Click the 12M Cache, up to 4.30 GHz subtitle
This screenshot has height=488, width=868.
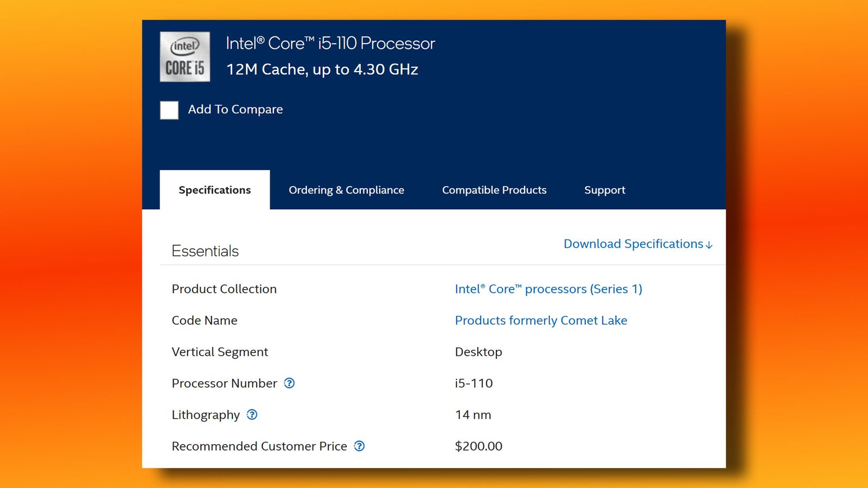(x=322, y=69)
